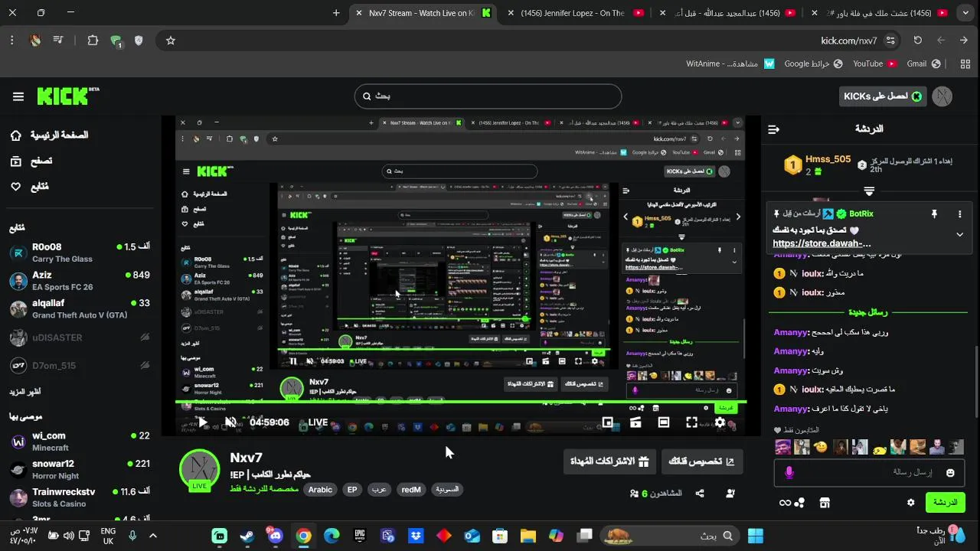This screenshot has width=980, height=551.
Task: Unmute the stream volume icon
Action: pos(230,422)
